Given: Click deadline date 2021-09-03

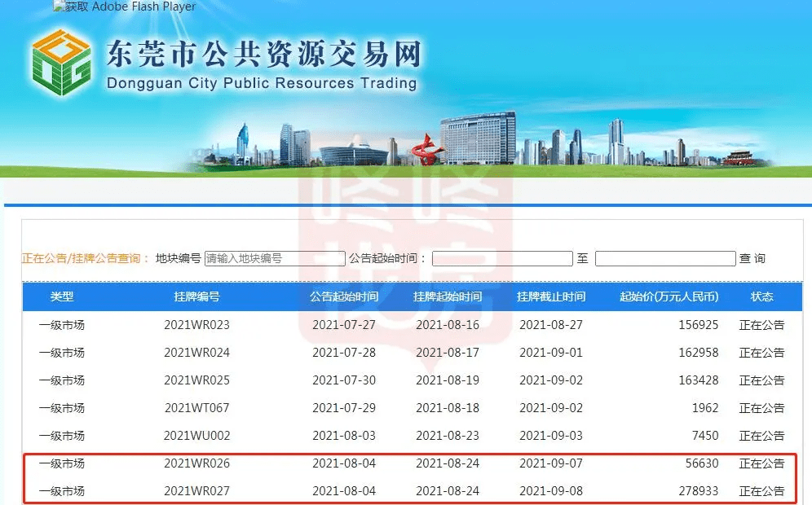Looking at the screenshot, I should point(551,436).
